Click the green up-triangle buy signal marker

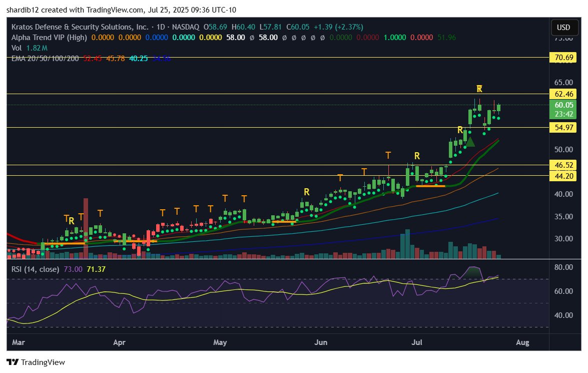470,142
